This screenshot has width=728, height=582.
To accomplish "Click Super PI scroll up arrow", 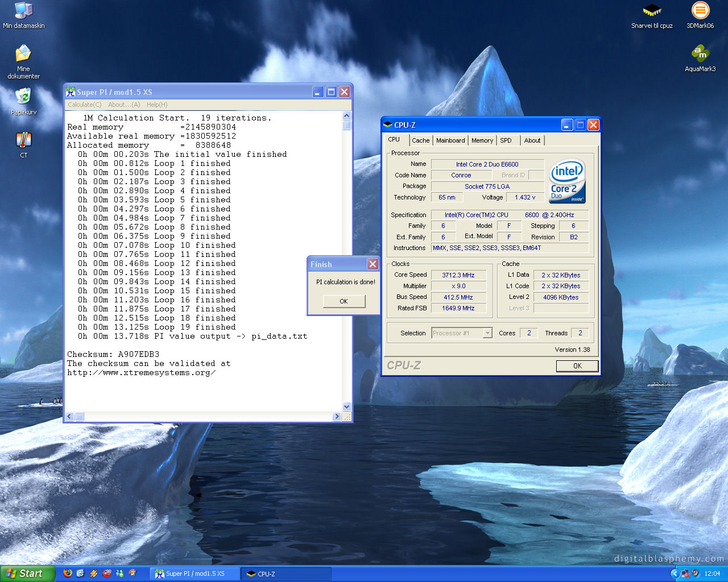I will [347, 116].
